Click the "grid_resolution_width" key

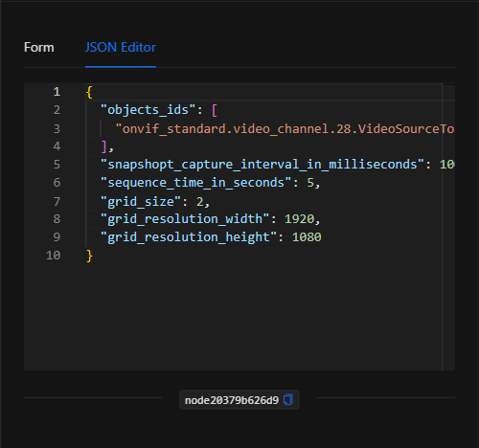coord(185,219)
